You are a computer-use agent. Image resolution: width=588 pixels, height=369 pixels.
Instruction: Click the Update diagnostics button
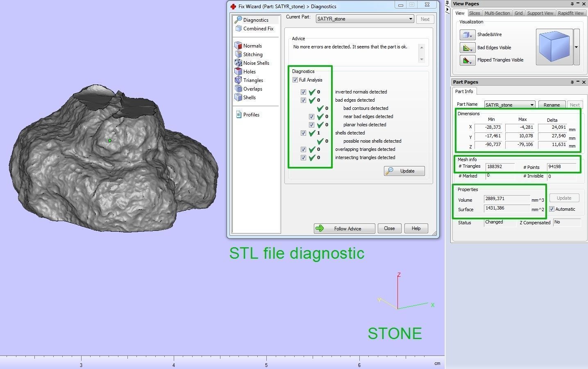404,171
